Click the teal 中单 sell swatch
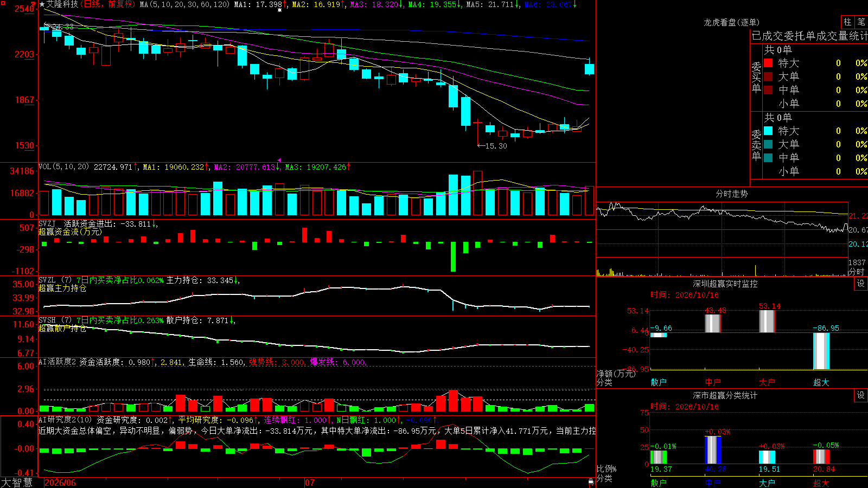The width and height of the screenshot is (868, 488). 768,158
